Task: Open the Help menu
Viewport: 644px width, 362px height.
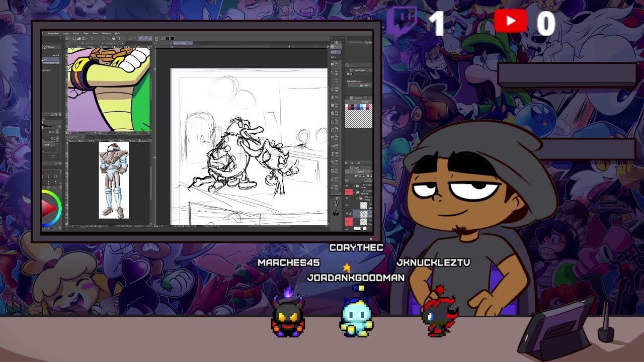Action: (x=118, y=33)
